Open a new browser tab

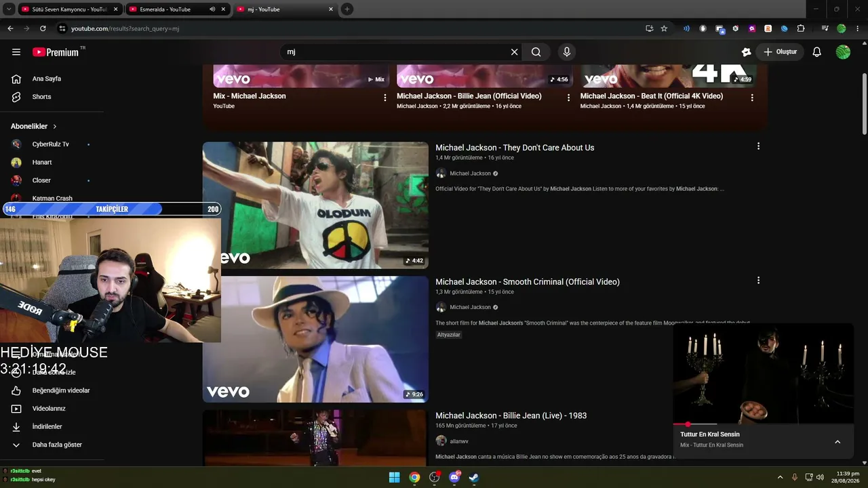[347, 9]
